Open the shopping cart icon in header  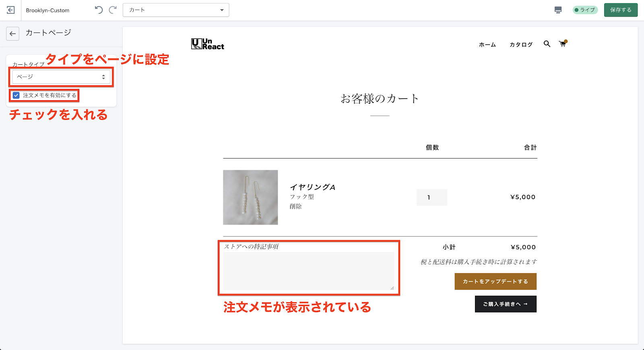[562, 44]
